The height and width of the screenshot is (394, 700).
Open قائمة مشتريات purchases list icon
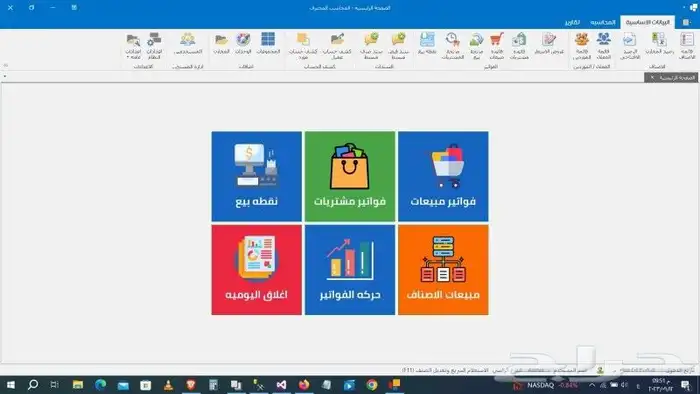(x=519, y=46)
